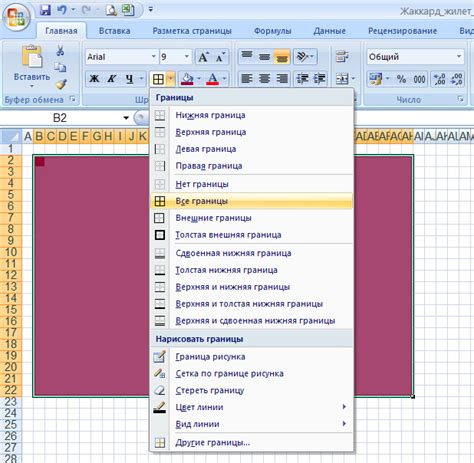Click merge and center cells button
Screen dimensions: 474x463
(x=342, y=79)
